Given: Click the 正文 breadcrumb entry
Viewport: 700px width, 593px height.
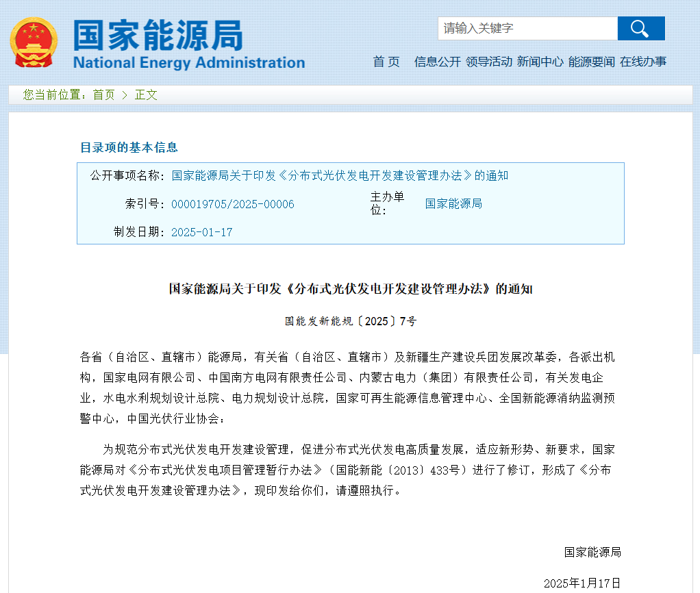Looking at the screenshot, I should click(x=145, y=95).
